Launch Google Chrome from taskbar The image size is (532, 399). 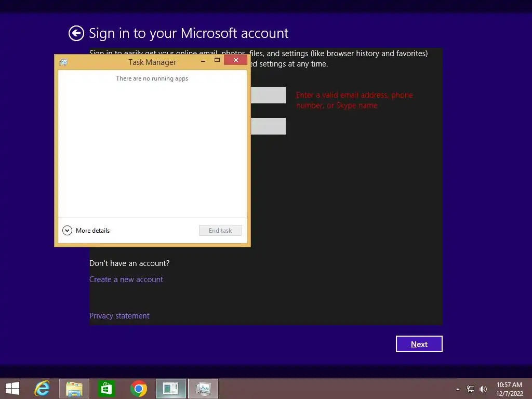[x=138, y=389]
